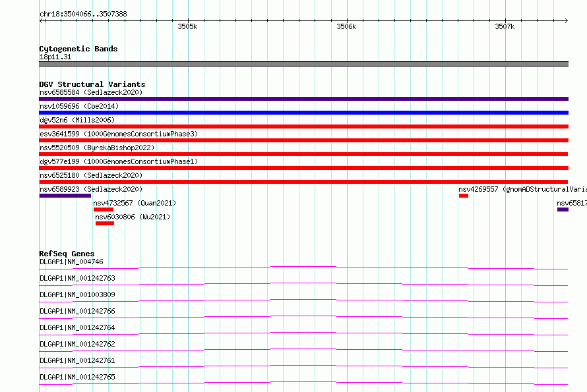The image size is (587, 392).
Task: Click the small red nsv4269557 bar
Action: tap(464, 196)
